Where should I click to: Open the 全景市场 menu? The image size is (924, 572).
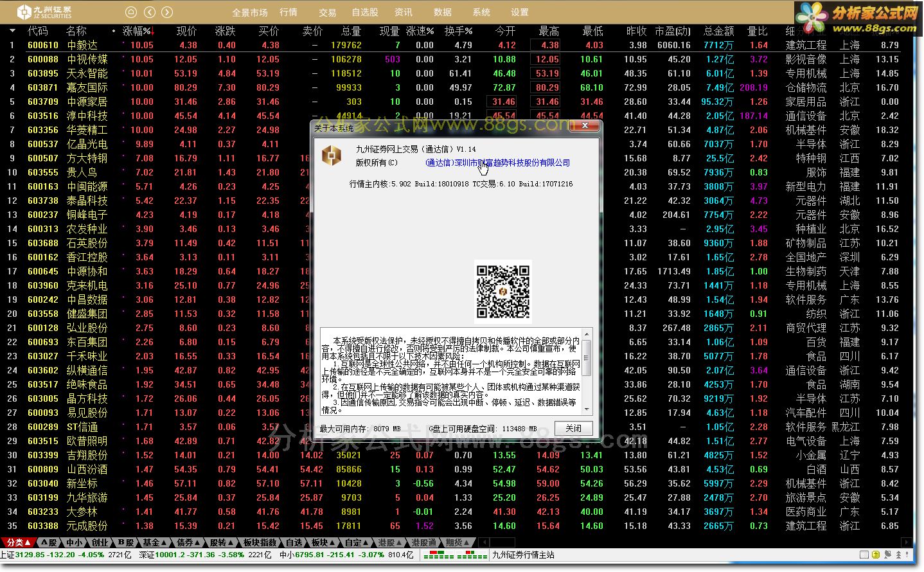tap(250, 12)
